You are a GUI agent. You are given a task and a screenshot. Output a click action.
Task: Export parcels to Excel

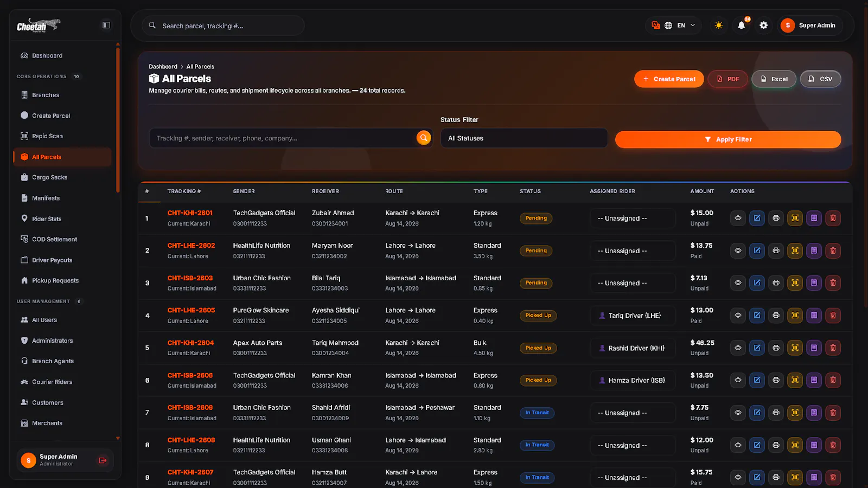(x=774, y=79)
